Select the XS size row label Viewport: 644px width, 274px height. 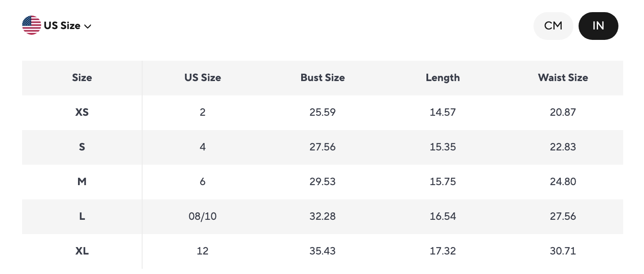82,113
